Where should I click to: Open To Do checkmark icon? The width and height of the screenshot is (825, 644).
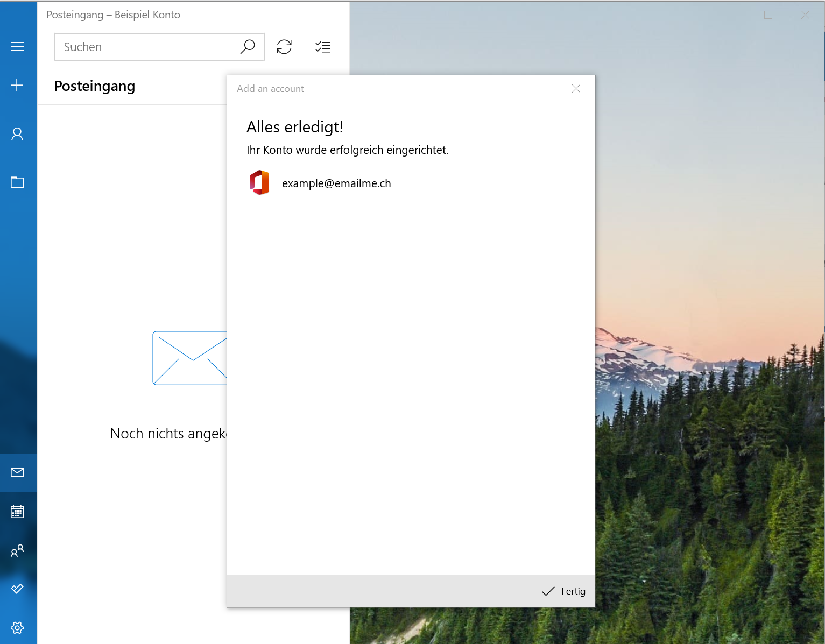[17, 589]
